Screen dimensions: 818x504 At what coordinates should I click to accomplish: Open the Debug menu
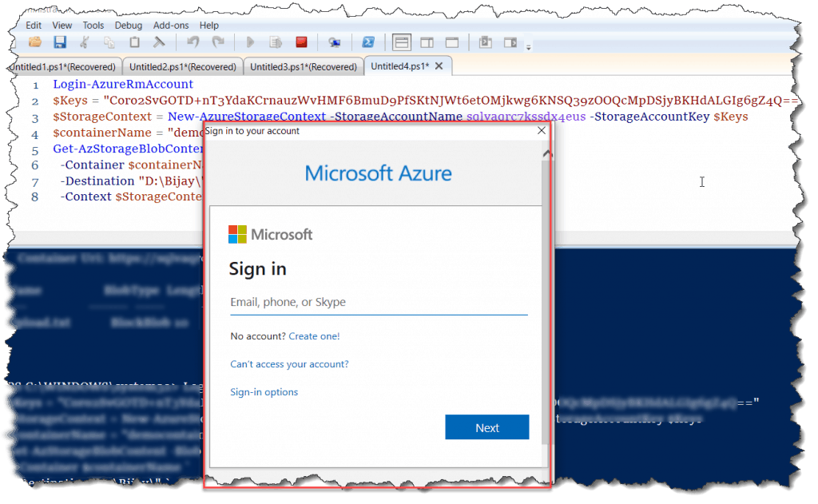(128, 25)
